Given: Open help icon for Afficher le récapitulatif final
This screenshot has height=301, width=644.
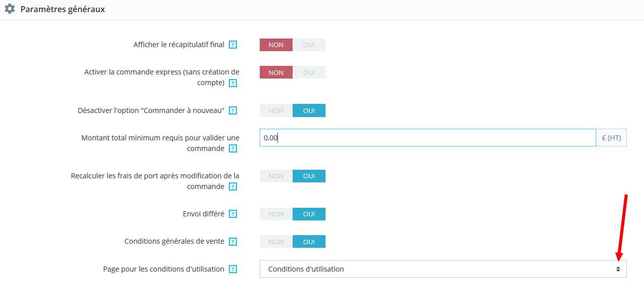Looking at the screenshot, I should (x=233, y=45).
